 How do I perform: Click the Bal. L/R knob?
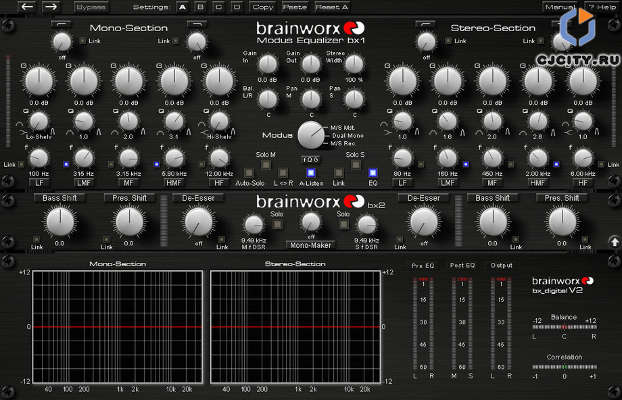click(268, 100)
